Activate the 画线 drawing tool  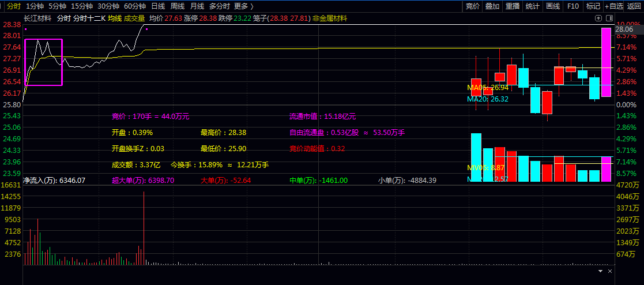point(553,6)
